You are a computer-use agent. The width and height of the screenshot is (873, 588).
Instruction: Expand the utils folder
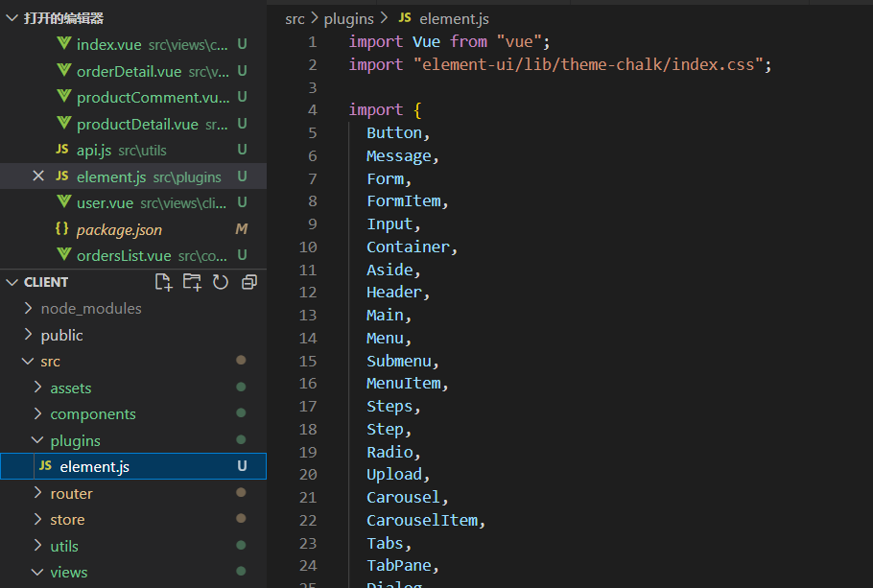pyautogui.click(x=37, y=545)
